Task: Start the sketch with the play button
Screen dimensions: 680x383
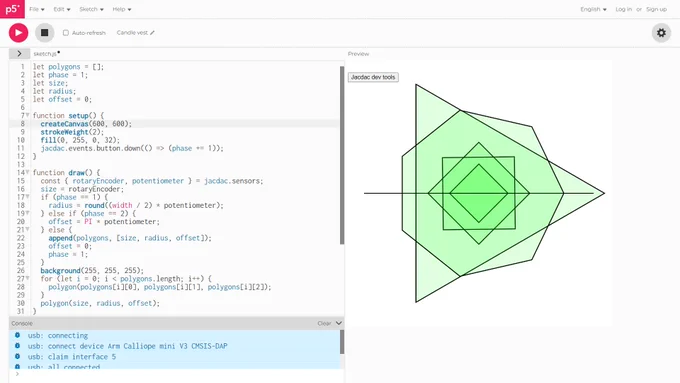Action: pos(18,33)
